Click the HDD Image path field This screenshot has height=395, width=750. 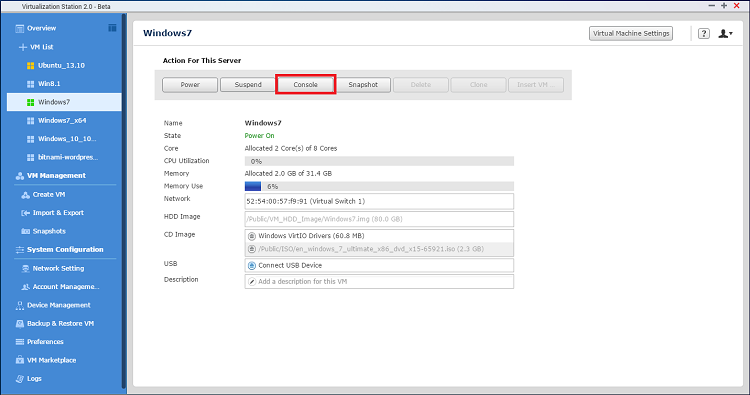[379, 219]
